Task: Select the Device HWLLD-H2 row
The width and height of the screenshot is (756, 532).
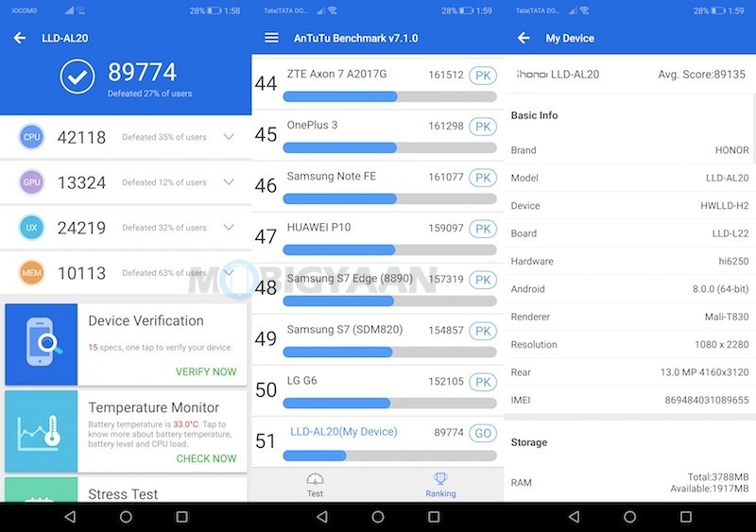Action: [x=629, y=206]
